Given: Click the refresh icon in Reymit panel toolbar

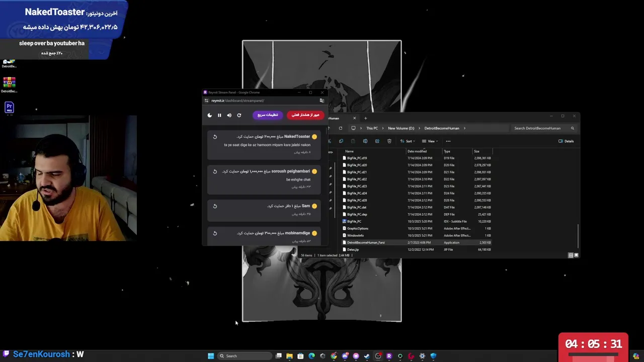Looking at the screenshot, I should 239,115.
